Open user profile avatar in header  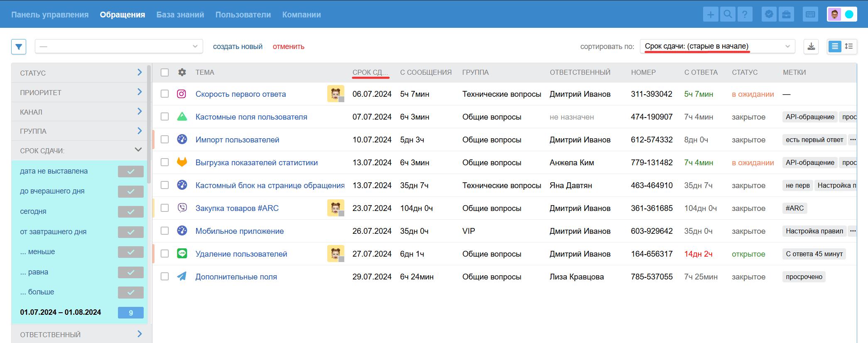pyautogui.click(x=834, y=15)
